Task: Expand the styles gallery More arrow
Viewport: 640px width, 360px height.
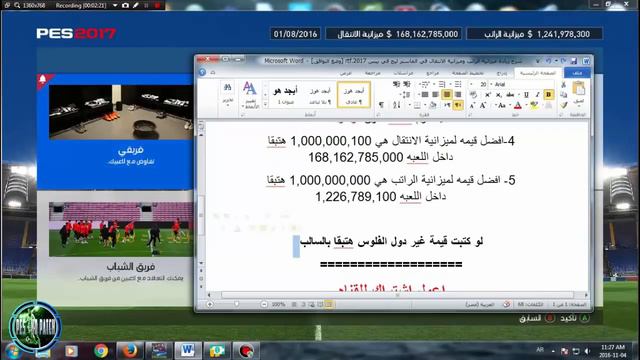Action: click(x=265, y=104)
